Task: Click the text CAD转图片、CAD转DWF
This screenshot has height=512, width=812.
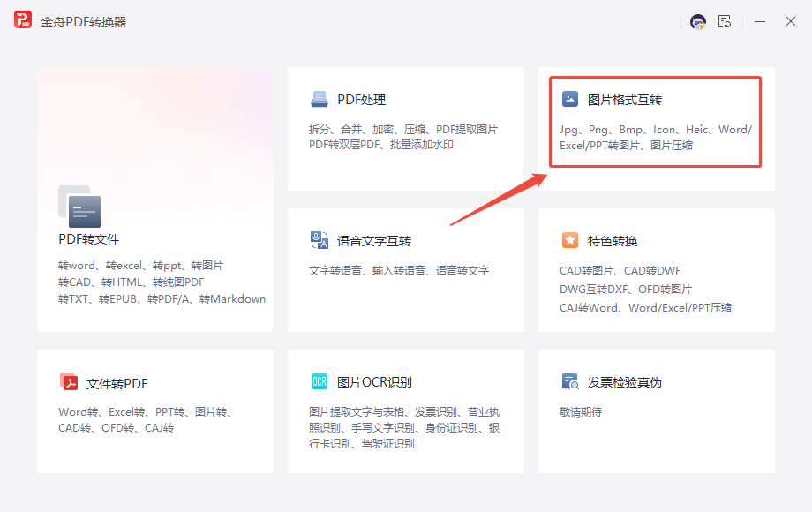Action: click(620, 271)
